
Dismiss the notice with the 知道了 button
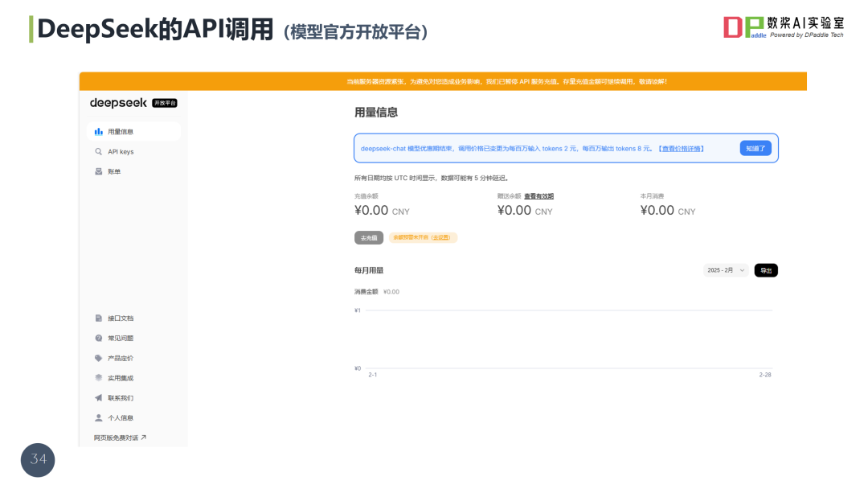(x=755, y=149)
